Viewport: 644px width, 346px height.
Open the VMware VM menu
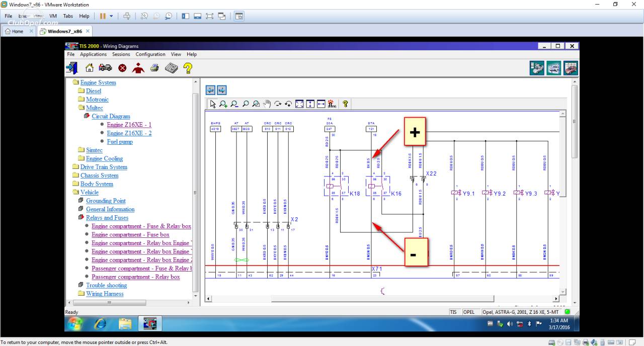[x=53, y=16]
